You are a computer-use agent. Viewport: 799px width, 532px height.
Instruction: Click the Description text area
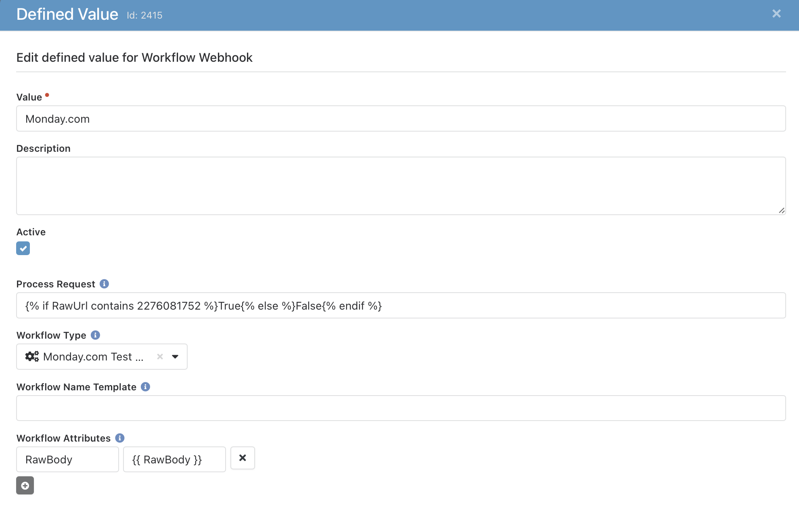click(x=401, y=186)
